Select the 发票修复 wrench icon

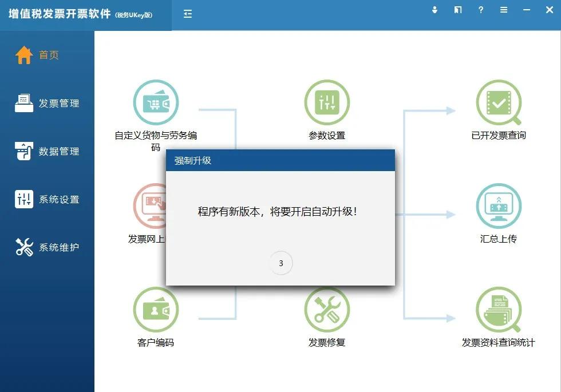click(327, 310)
